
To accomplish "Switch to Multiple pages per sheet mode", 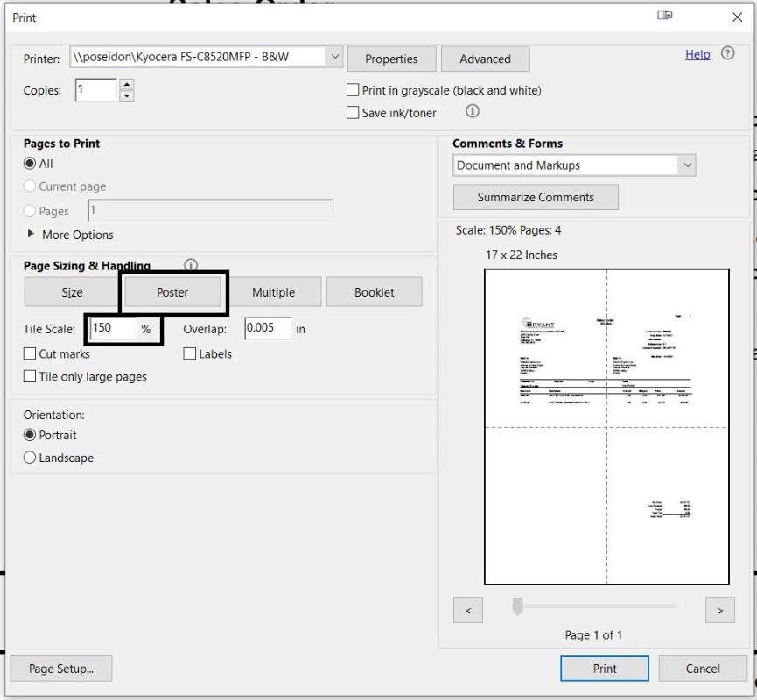I will [x=273, y=292].
